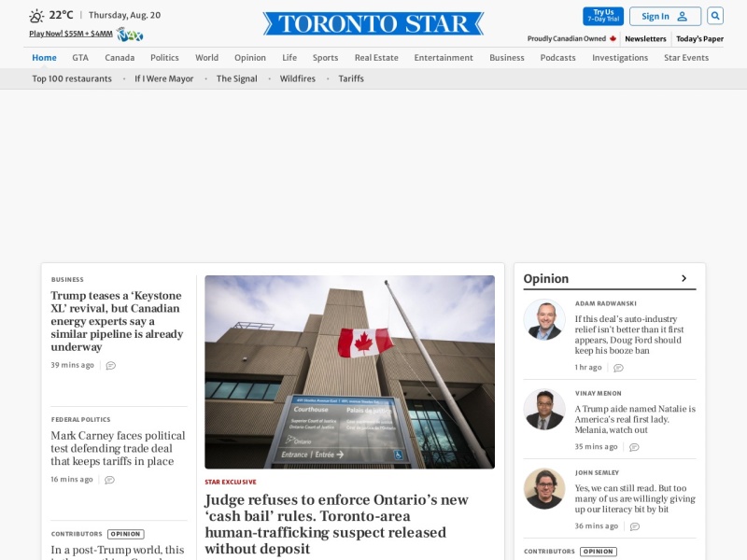Open the Investigations section
The width and height of the screenshot is (747, 560).
[620, 58]
